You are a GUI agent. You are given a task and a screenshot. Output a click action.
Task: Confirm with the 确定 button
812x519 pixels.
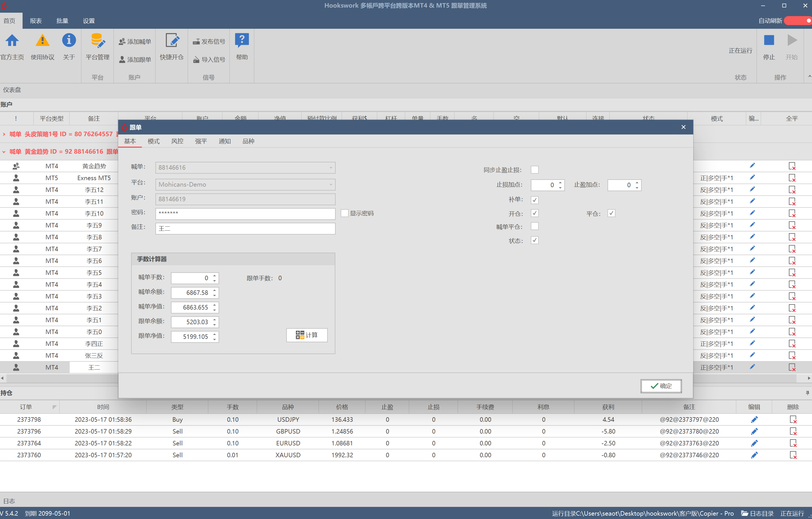tap(661, 386)
